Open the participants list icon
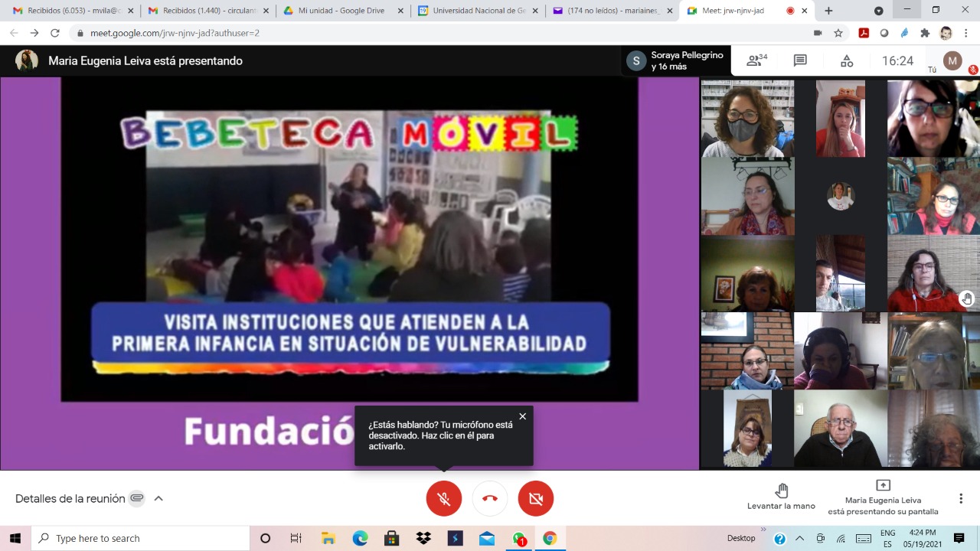Screen dimensions: 980x551 756,61
